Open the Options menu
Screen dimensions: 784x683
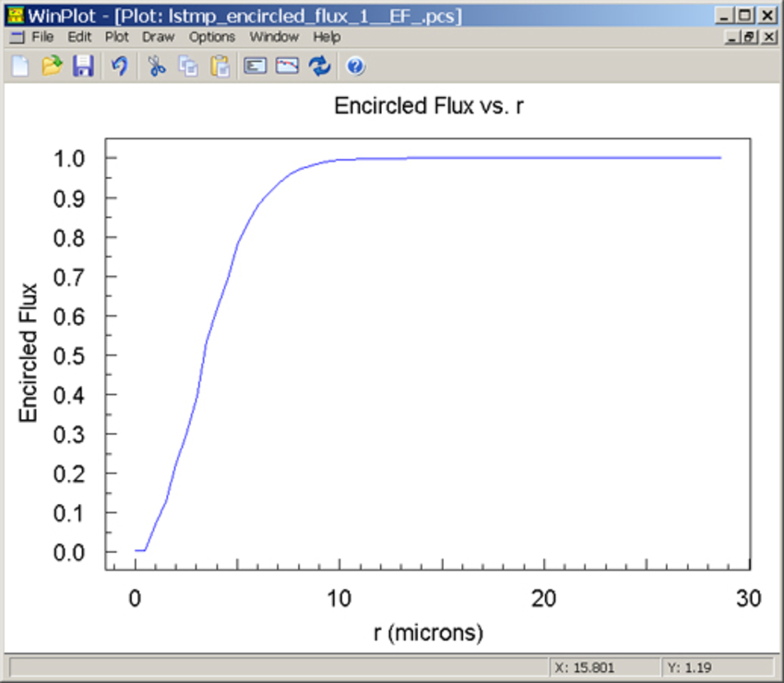(211, 37)
